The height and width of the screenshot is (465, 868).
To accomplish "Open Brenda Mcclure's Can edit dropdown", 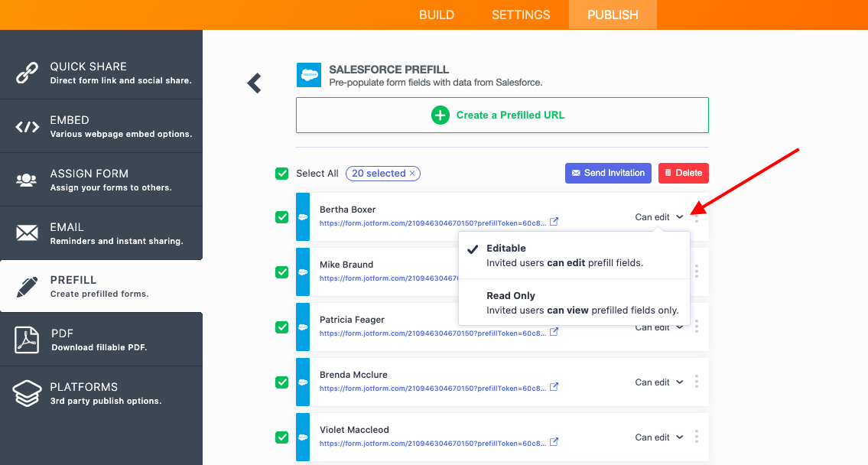I will (x=658, y=382).
